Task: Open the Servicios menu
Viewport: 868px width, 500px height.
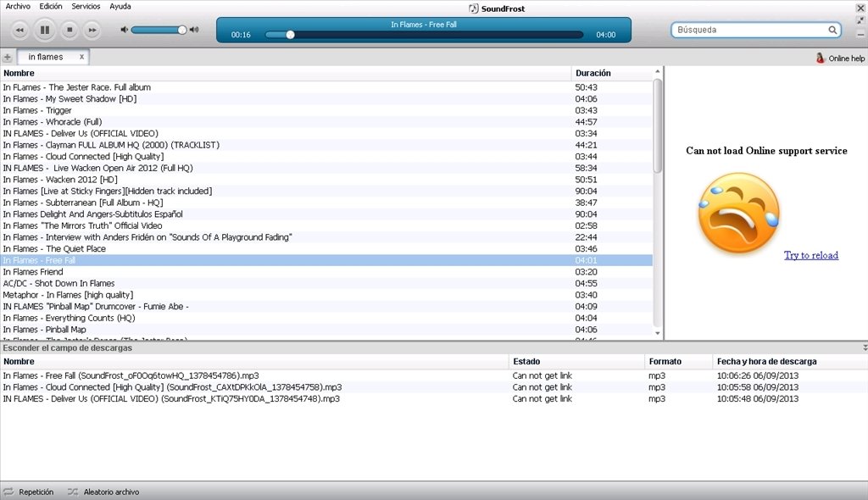Action: 86,6
